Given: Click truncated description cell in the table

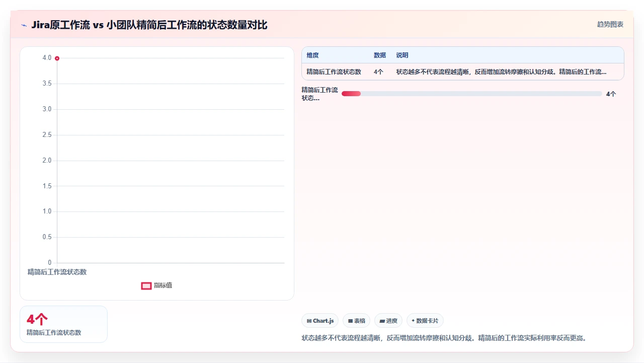Looking at the screenshot, I should click(x=501, y=72).
